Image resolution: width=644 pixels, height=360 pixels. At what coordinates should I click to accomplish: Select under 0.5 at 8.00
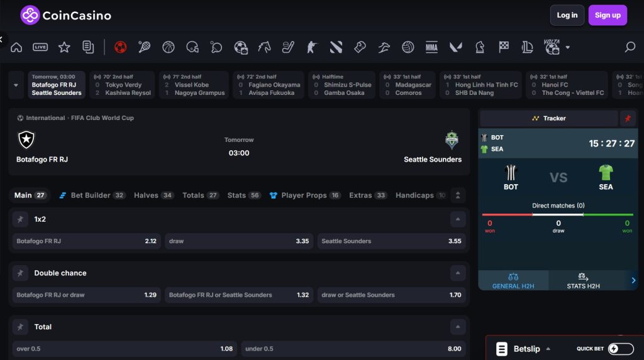click(x=353, y=349)
